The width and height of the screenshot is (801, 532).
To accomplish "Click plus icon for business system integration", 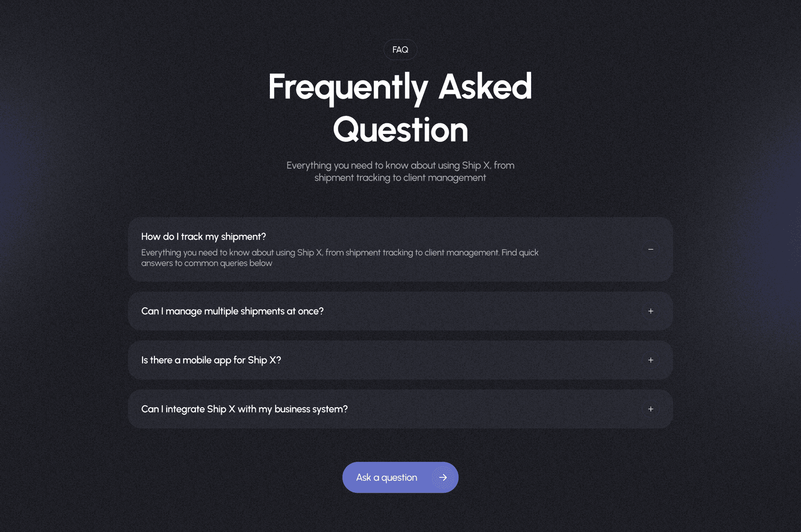I will coord(650,409).
